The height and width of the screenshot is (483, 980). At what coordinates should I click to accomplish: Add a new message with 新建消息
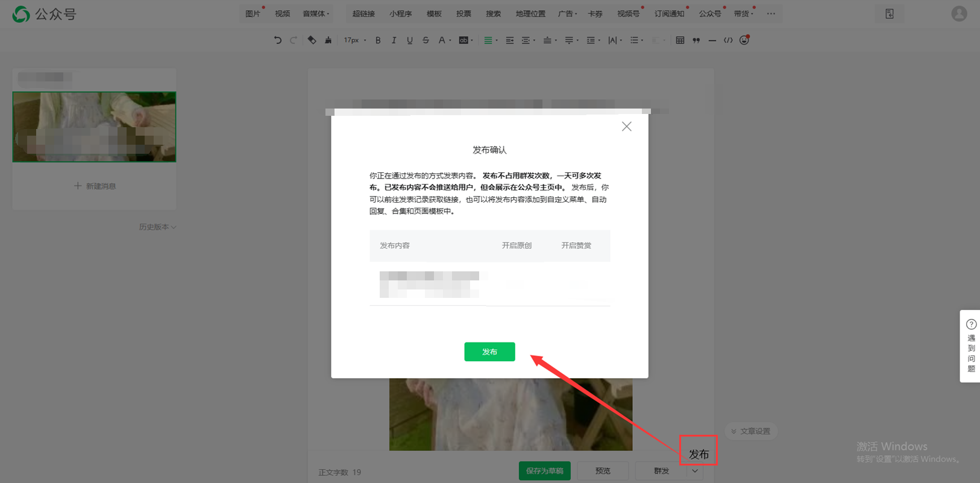pyautogui.click(x=95, y=186)
